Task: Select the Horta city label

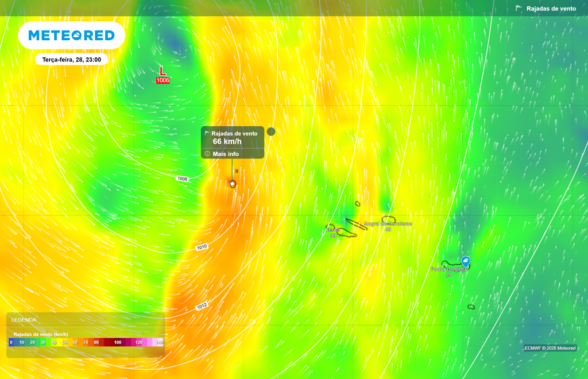Action: [x=333, y=230]
